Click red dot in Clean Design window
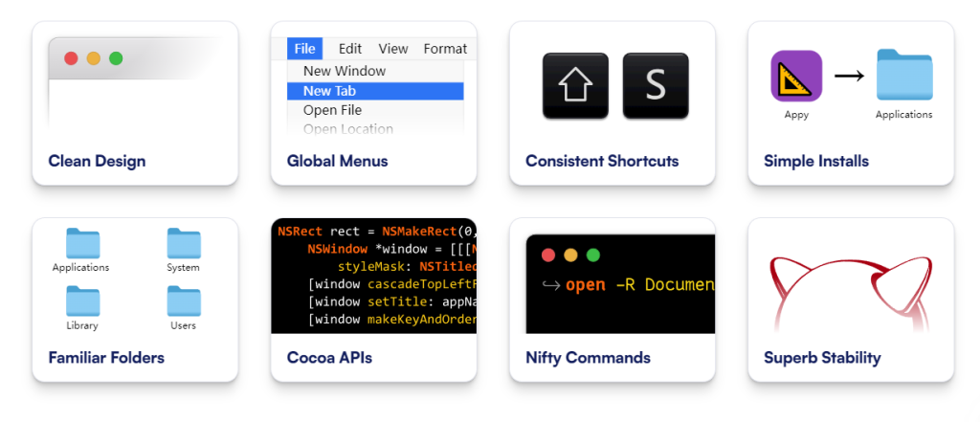 coord(71,58)
